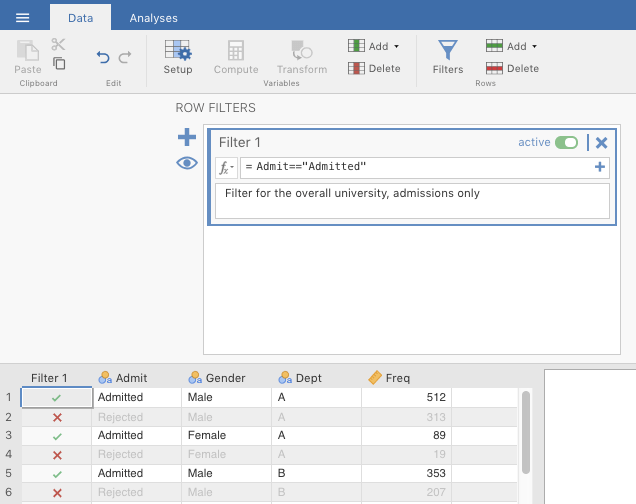
Task: Open the hamburger main menu
Action: click(x=22, y=18)
